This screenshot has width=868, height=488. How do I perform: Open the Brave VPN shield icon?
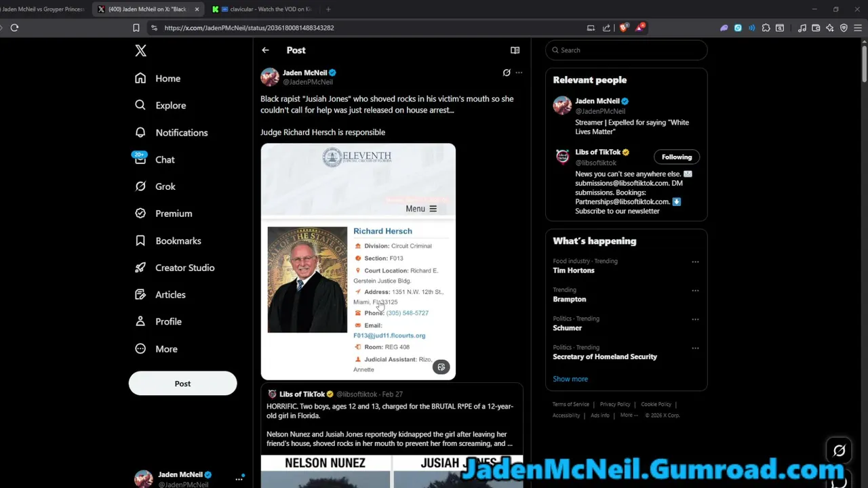click(x=844, y=28)
